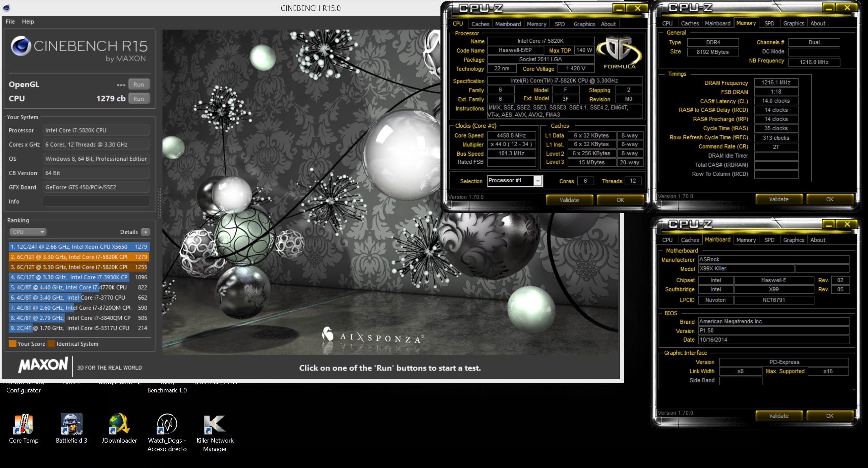This screenshot has height=468, width=868.
Task: Click the rendered scene image
Action: [391, 192]
